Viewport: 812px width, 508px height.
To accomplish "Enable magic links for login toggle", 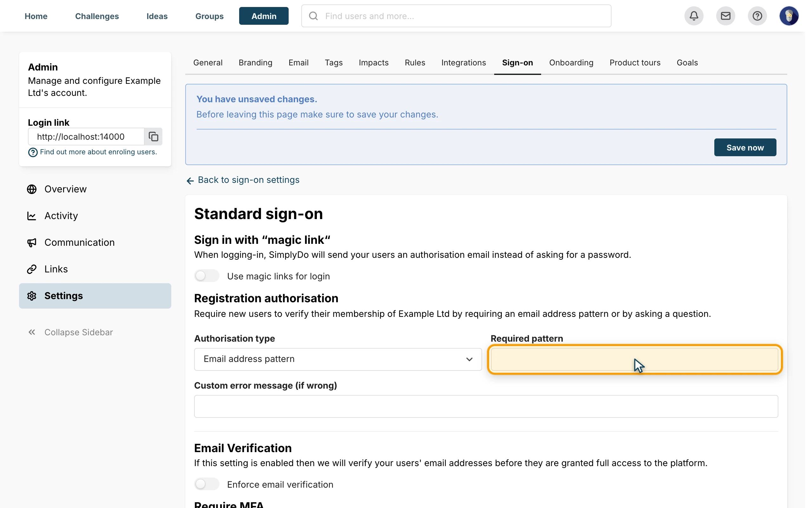I will tap(207, 276).
